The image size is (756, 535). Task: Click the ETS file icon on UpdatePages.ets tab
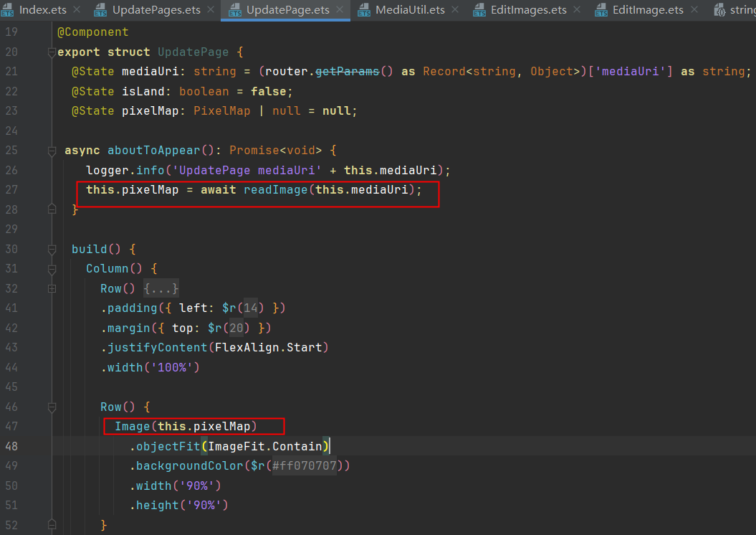pos(100,10)
